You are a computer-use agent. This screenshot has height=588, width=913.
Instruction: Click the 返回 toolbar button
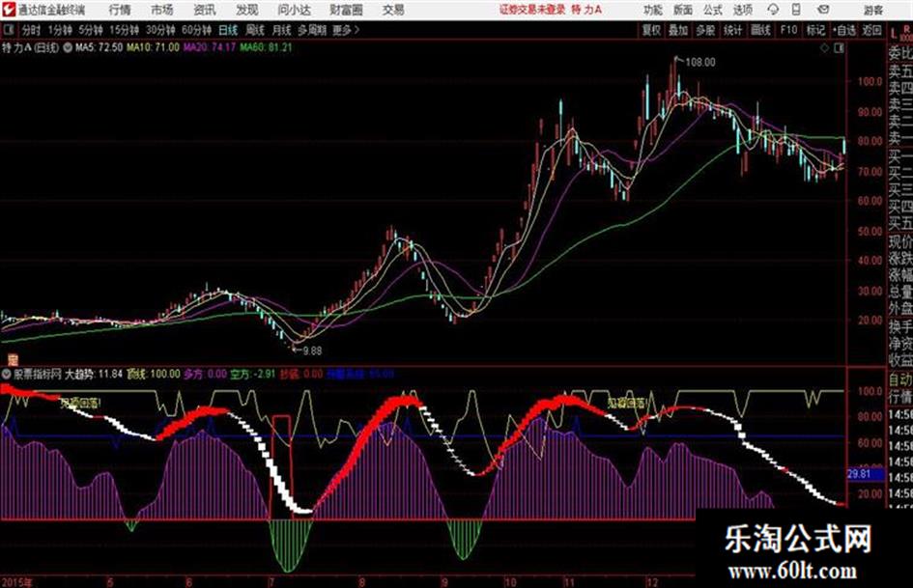coord(871,30)
